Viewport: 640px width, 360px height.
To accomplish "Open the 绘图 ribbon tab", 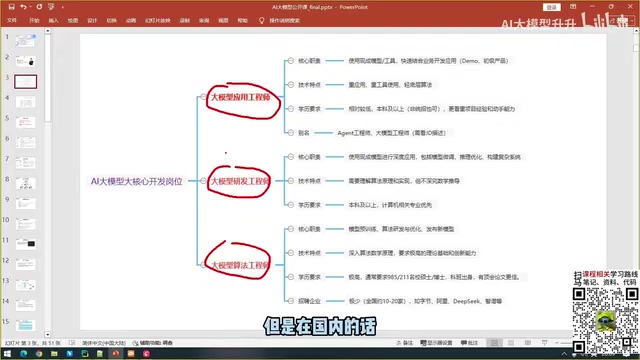I will point(73,20).
